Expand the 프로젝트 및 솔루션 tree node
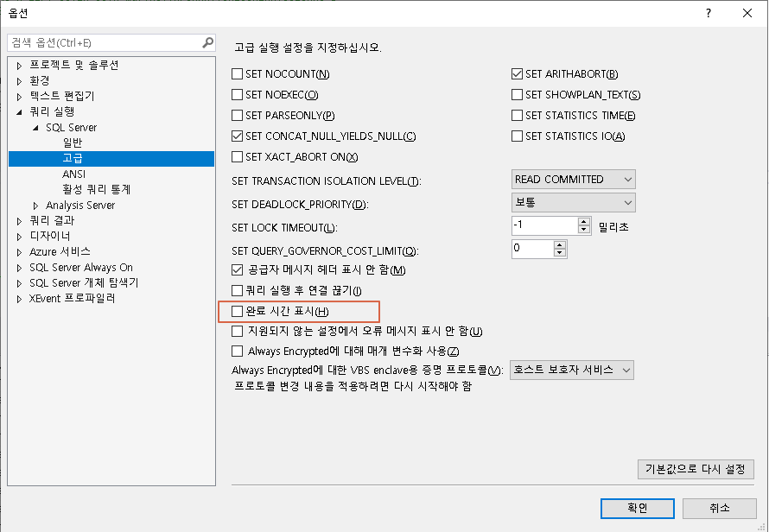The width and height of the screenshot is (769, 532). (20, 66)
